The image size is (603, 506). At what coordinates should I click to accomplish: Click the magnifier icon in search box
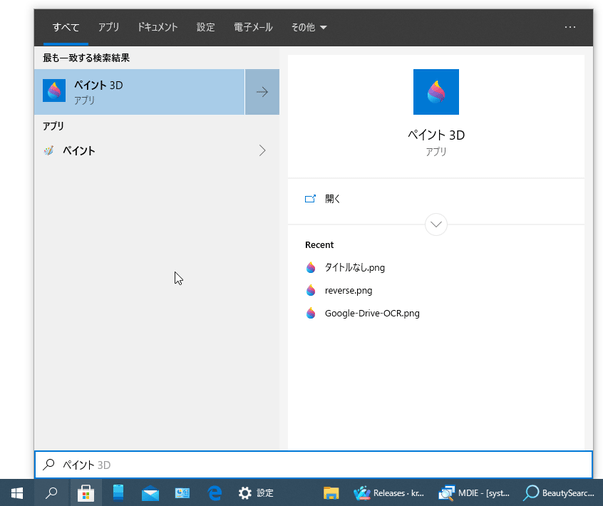click(x=49, y=464)
